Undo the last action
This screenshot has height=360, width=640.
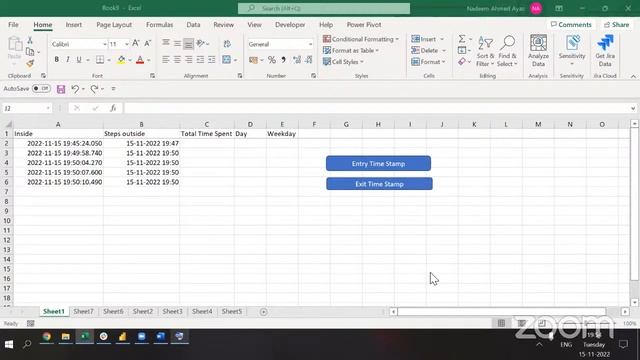tap(75, 89)
